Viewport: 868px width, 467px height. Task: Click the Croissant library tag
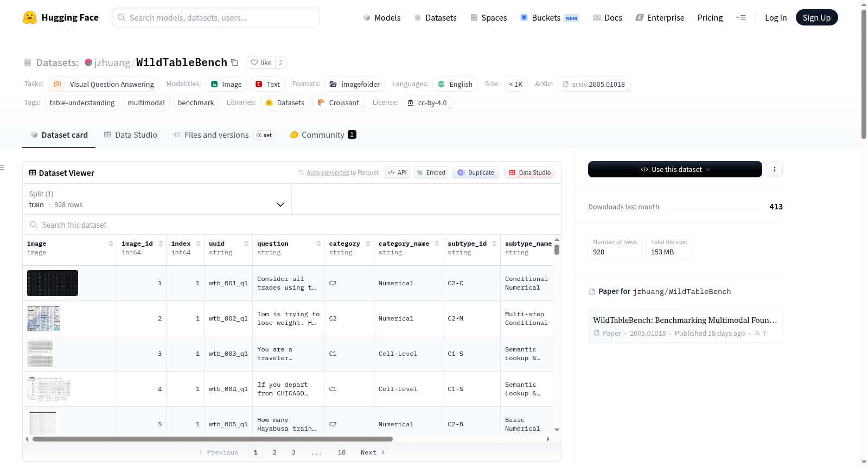coord(339,103)
